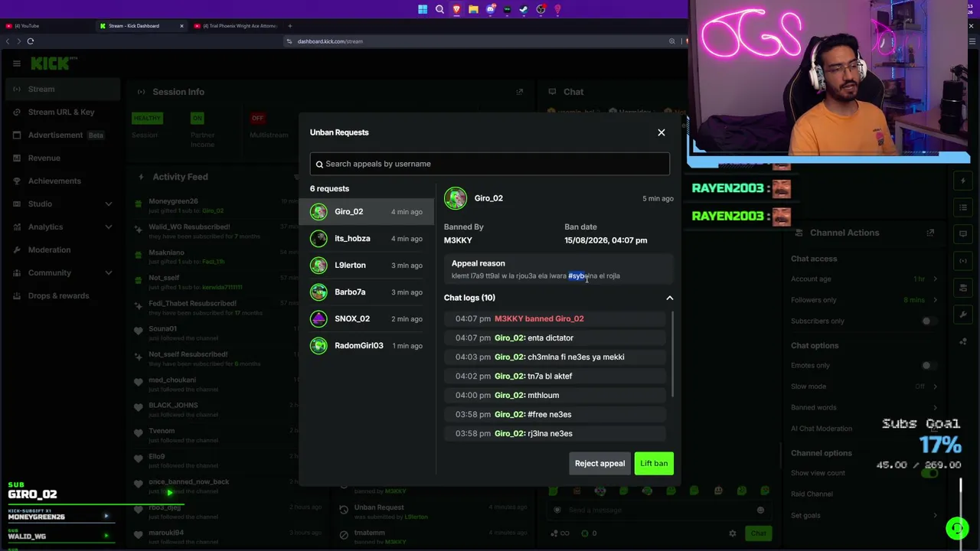The image size is (980, 551).
Task: Close the Stream - Kick Dashboard tab
Action: coord(181,26)
